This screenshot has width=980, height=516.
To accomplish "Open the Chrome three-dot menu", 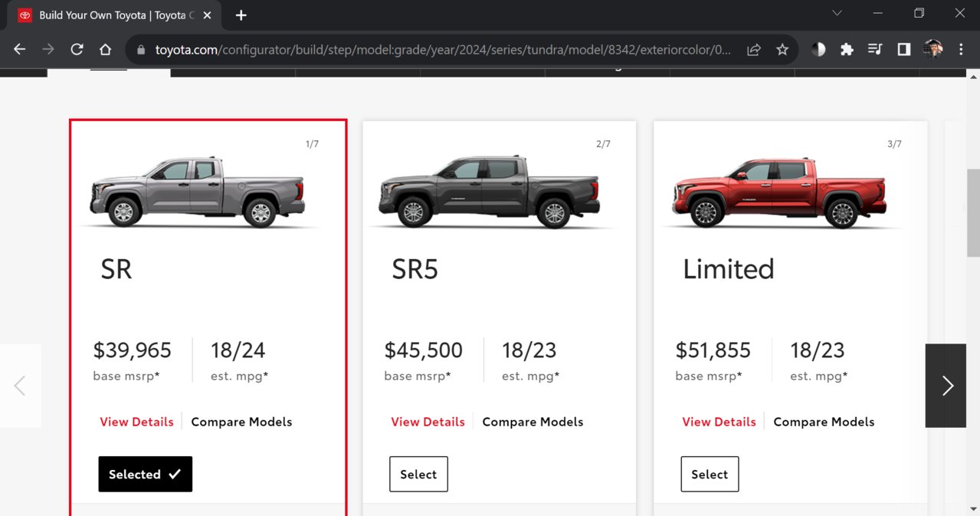I will pos(961,49).
